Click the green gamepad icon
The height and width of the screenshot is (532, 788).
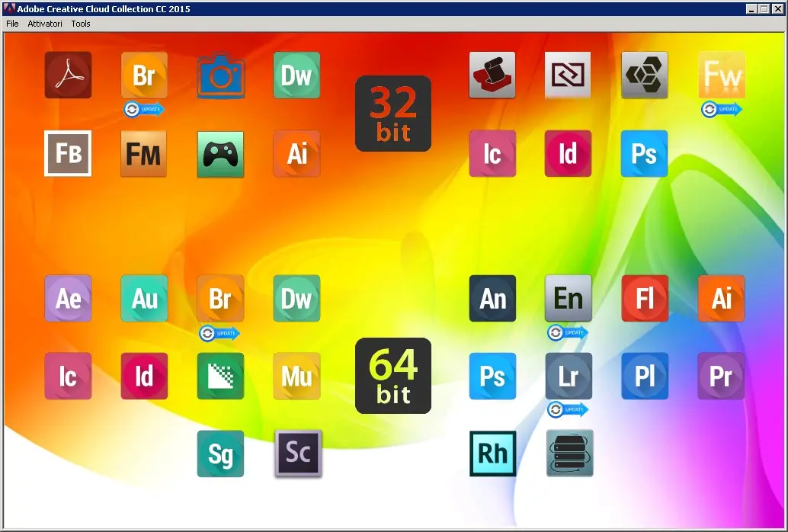point(220,154)
